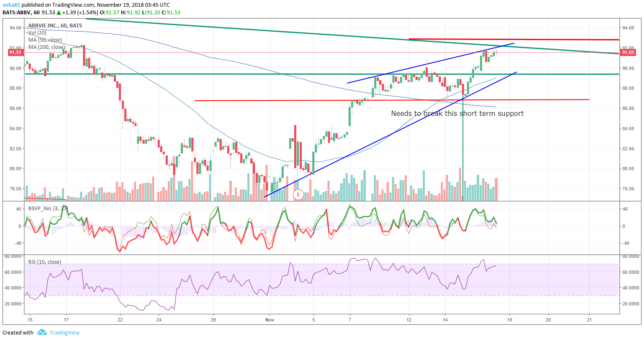Click the 20.0000 RSI level on left axis
Screen dimensions: 644x340
13,303
